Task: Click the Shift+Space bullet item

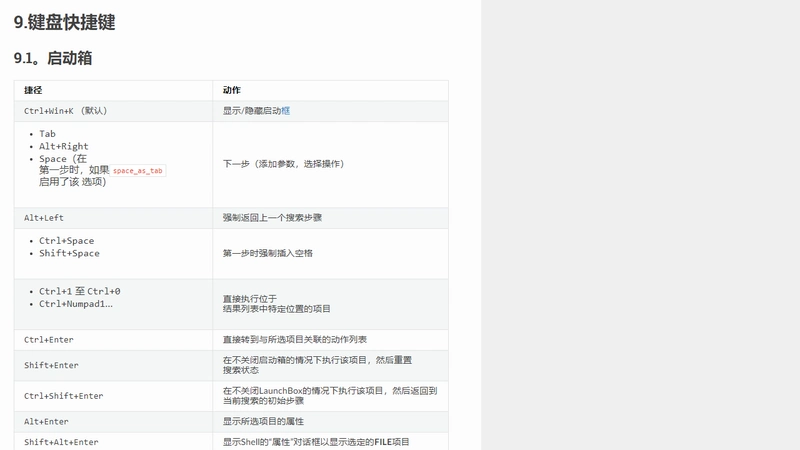Action: (69, 254)
